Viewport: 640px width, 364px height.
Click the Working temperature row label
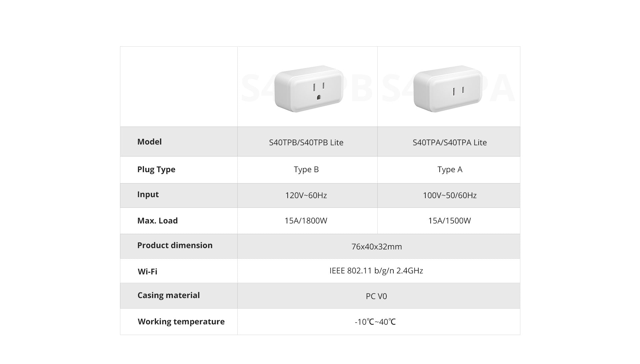pos(181,321)
